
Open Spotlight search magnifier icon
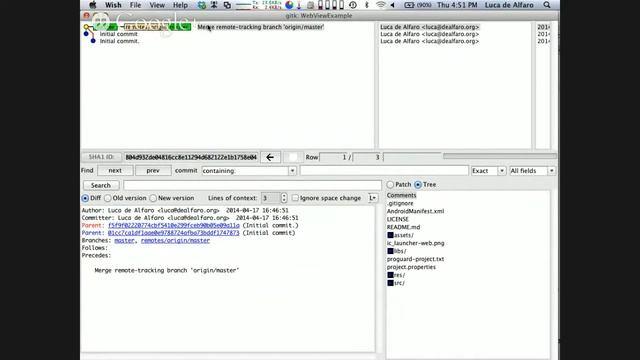[547, 5]
